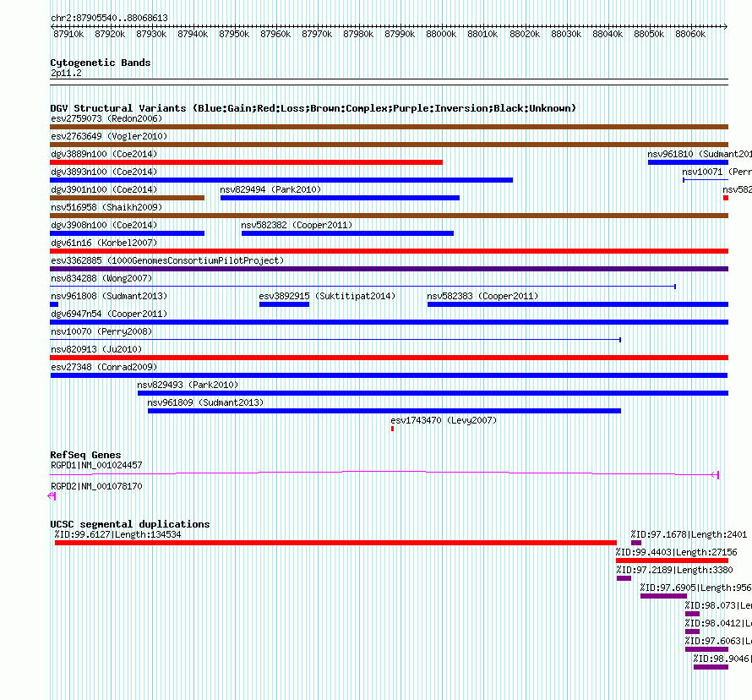
Task: Click the %ID:99.6127 Length:134534 duplication bar
Action: coord(335,543)
